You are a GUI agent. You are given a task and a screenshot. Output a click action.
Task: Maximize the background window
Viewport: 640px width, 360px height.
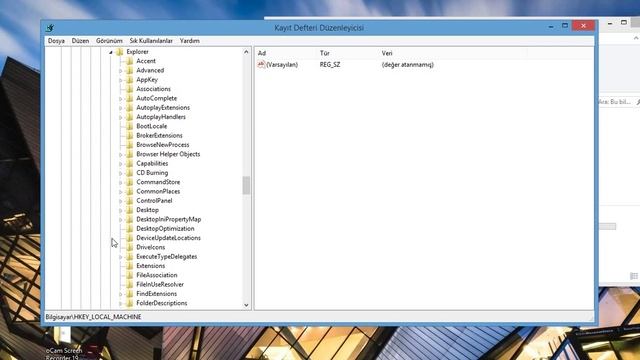coord(624,22)
